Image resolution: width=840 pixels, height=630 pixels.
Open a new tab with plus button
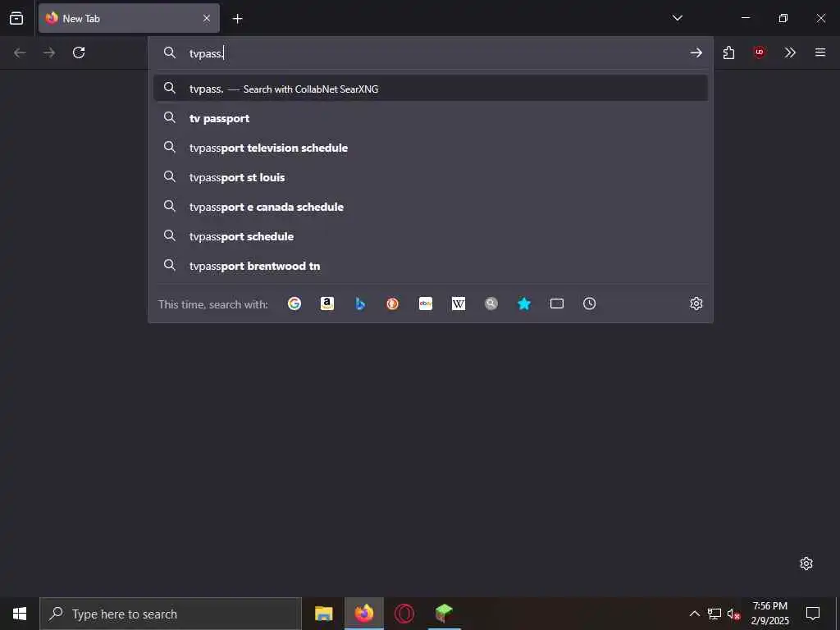point(237,19)
